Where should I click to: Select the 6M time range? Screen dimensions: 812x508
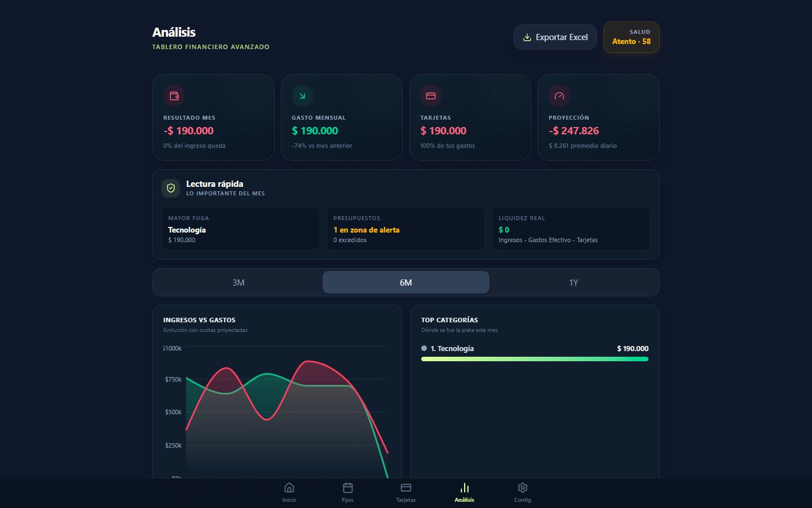click(406, 282)
